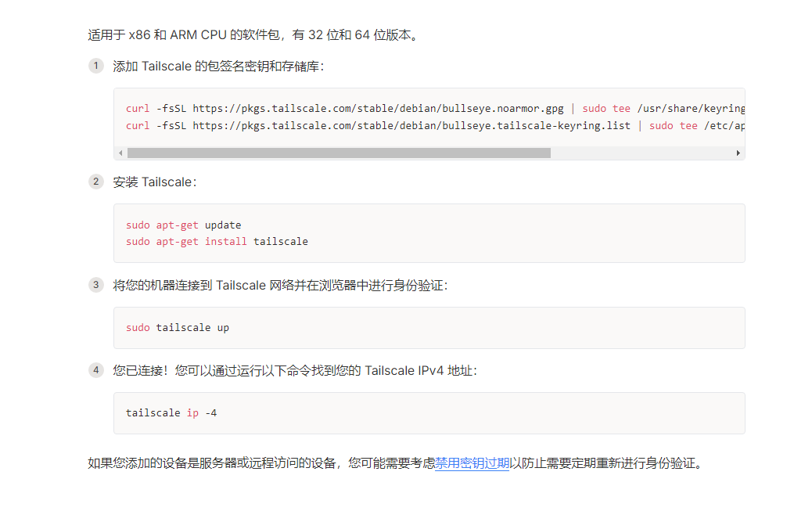812x522 pixels.
Task: Click the 'sudo tailscale up' command
Action: 178,328
